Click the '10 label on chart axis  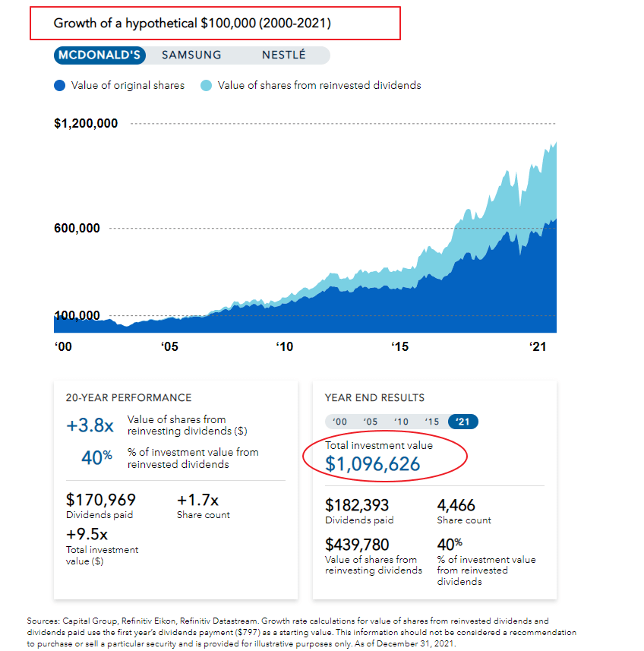click(x=285, y=346)
